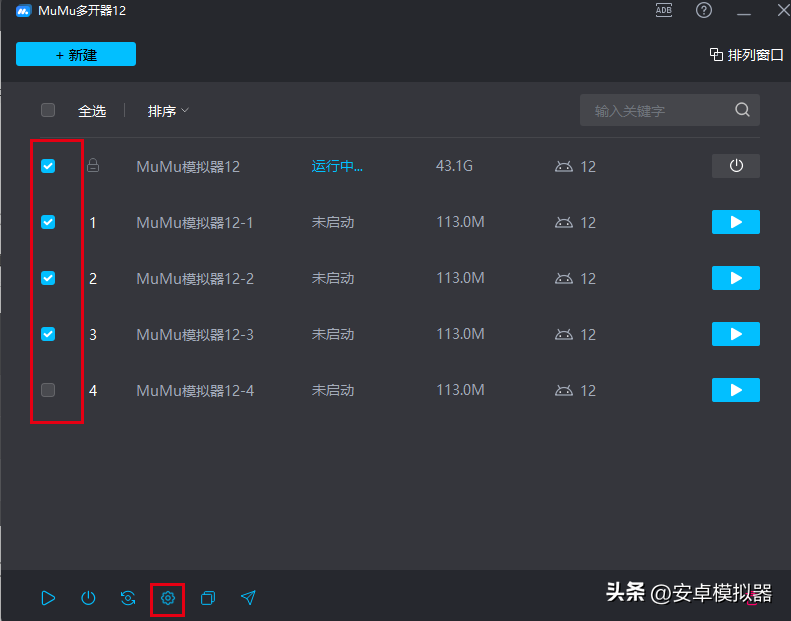791x621 pixels.
Task: Click the name MuMu模拟器12-4
Action: [x=195, y=390]
